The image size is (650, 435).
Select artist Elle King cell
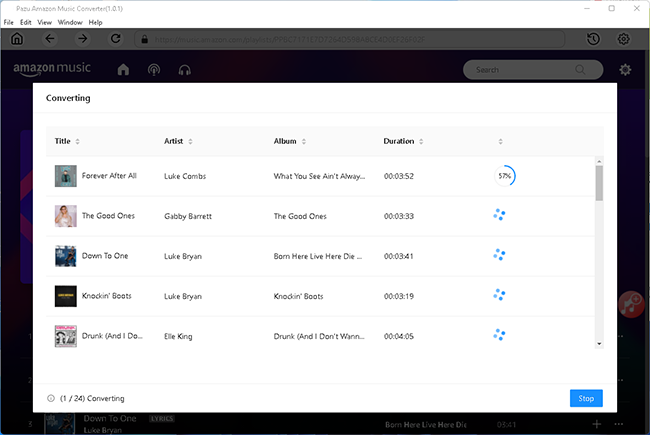point(178,336)
